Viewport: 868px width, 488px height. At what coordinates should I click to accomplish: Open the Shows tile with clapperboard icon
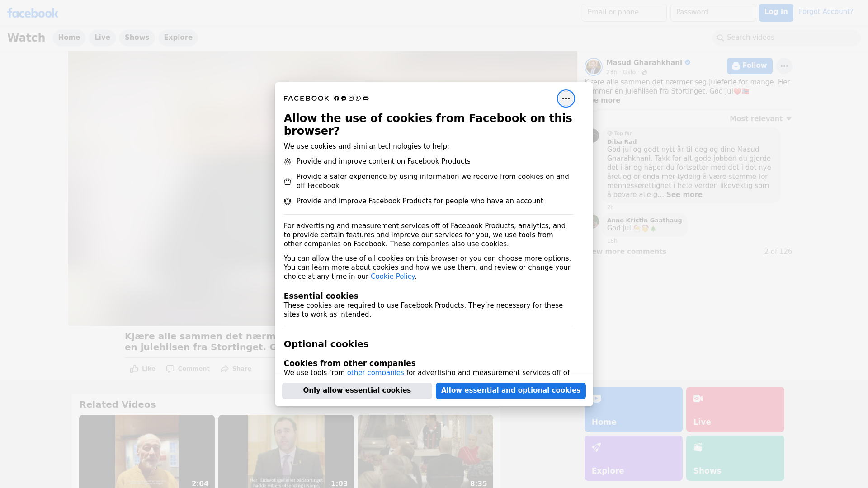[735, 458]
